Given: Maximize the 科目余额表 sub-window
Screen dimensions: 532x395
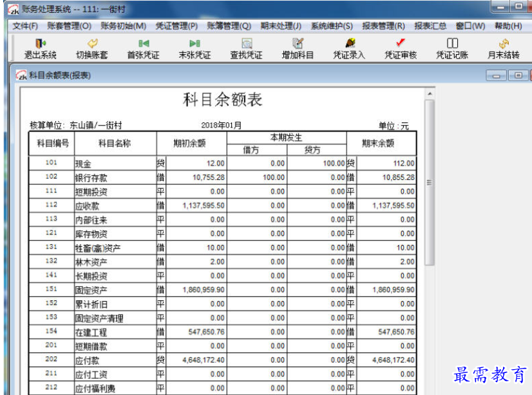Looking at the screenshot, I should coord(518,75).
